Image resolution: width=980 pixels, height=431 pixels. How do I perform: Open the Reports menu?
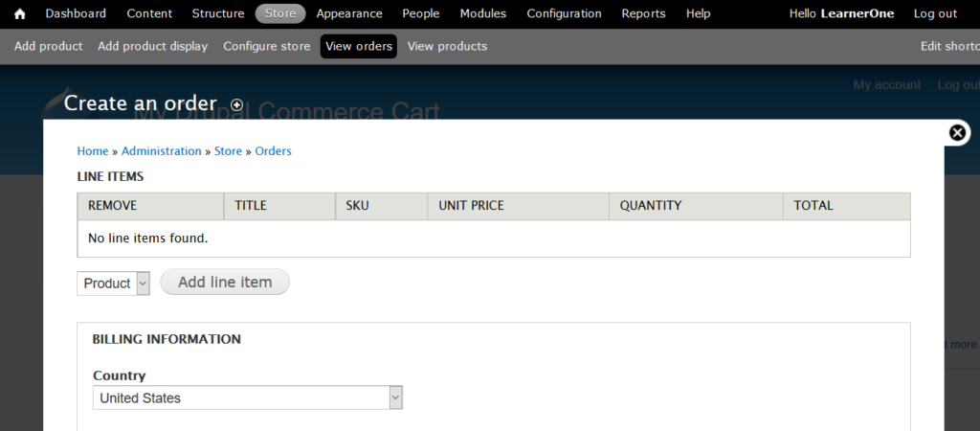[644, 13]
